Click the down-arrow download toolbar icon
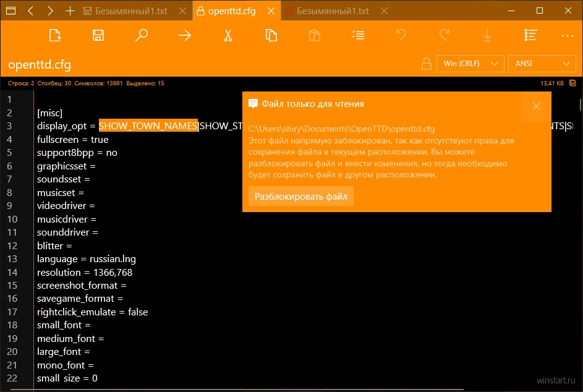The image size is (583, 392). point(487,35)
